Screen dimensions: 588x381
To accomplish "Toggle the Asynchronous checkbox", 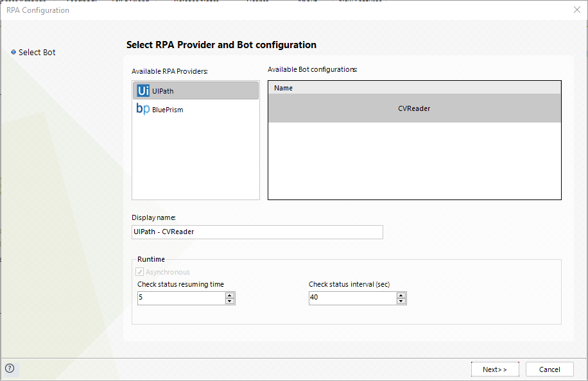I will 139,272.
